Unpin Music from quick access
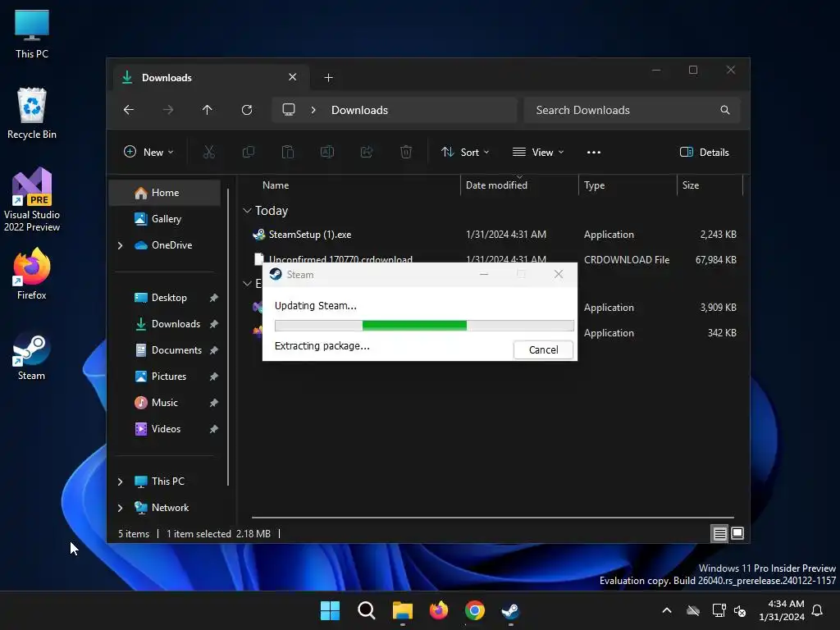840x630 pixels. (214, 403)
